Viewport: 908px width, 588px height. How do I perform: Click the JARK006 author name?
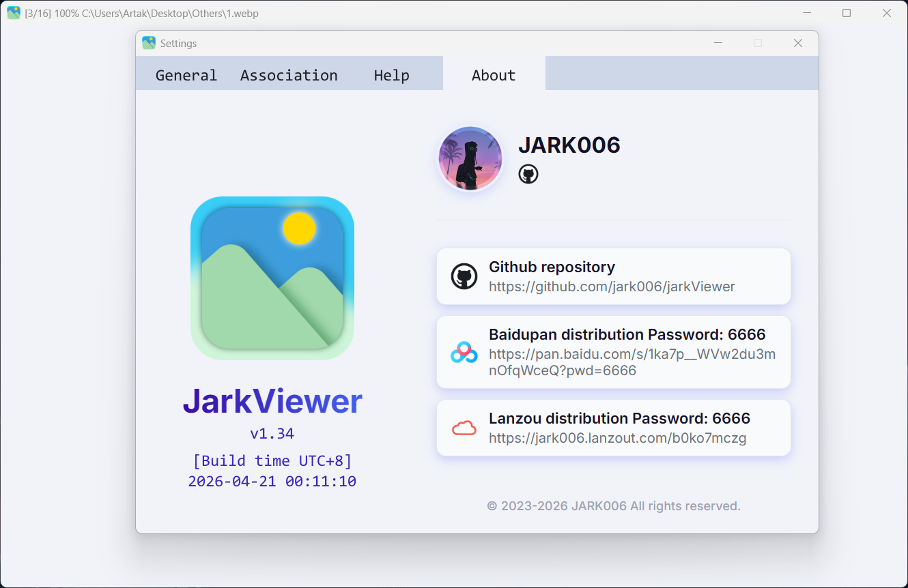(x=569, y=145)
